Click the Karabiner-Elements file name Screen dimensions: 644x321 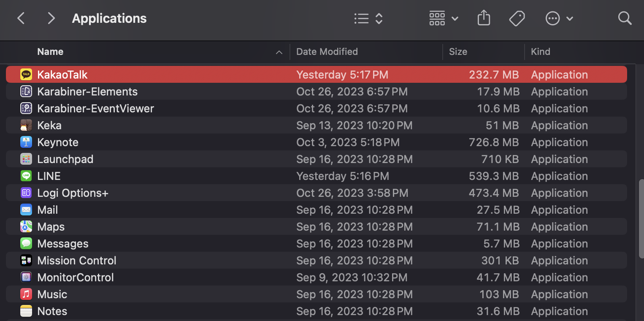pos(87,92)
